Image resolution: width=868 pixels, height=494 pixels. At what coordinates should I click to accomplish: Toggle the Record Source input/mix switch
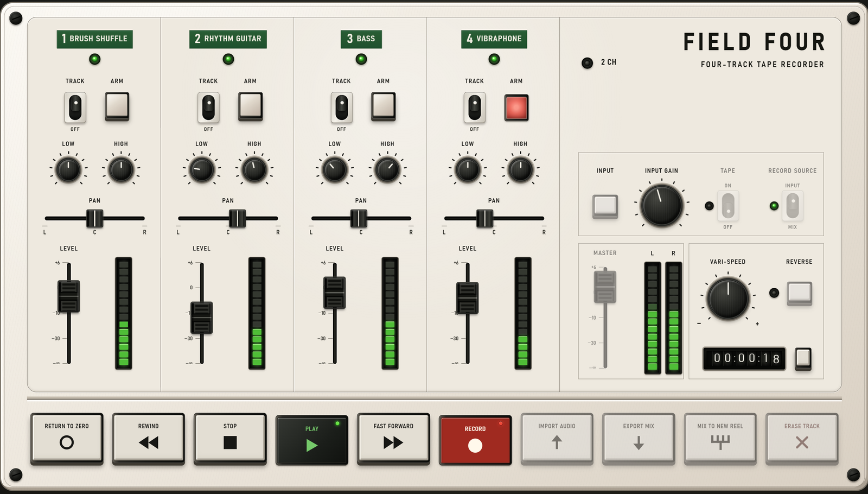click(793, 206)
